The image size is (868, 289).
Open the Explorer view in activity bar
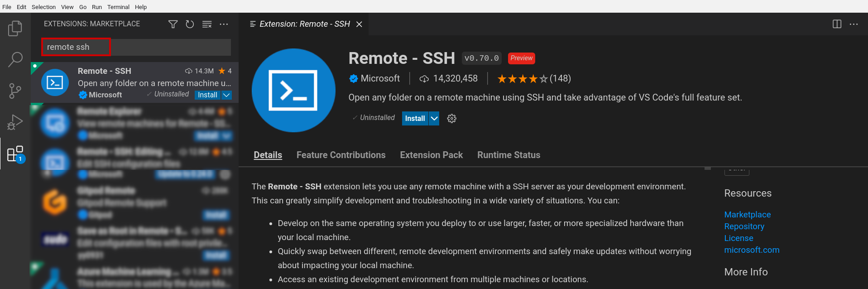pyautogui.click(x=15, y=28)
